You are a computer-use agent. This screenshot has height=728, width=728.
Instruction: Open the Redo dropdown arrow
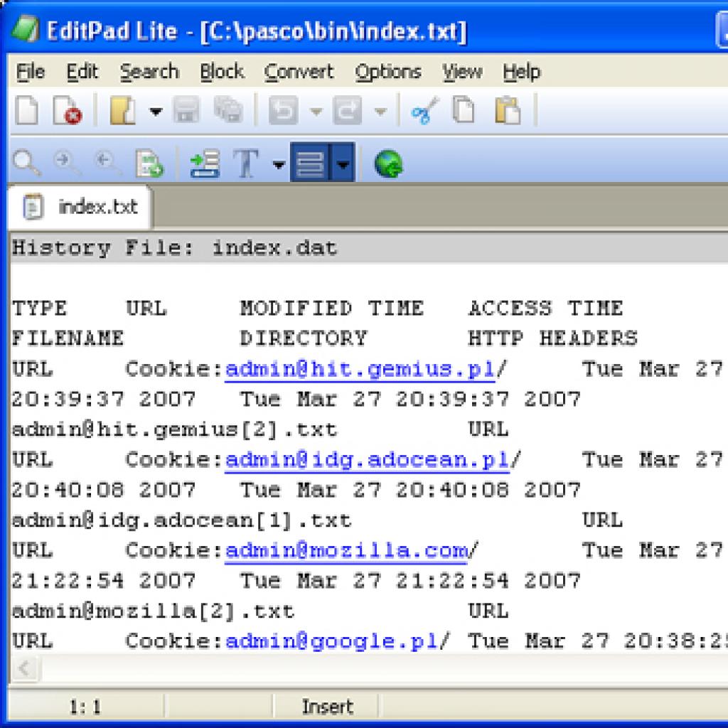click(x=381, y=112)
